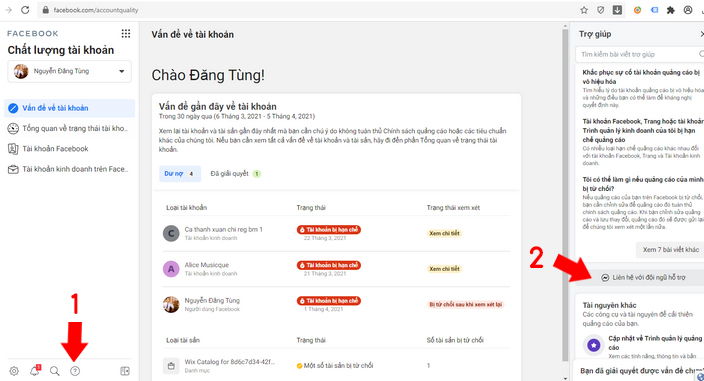Screen dimensions: 704x381
Task: Click the Loại tài khoản column header
Action: pyautogui.click(x=186, y=208)
